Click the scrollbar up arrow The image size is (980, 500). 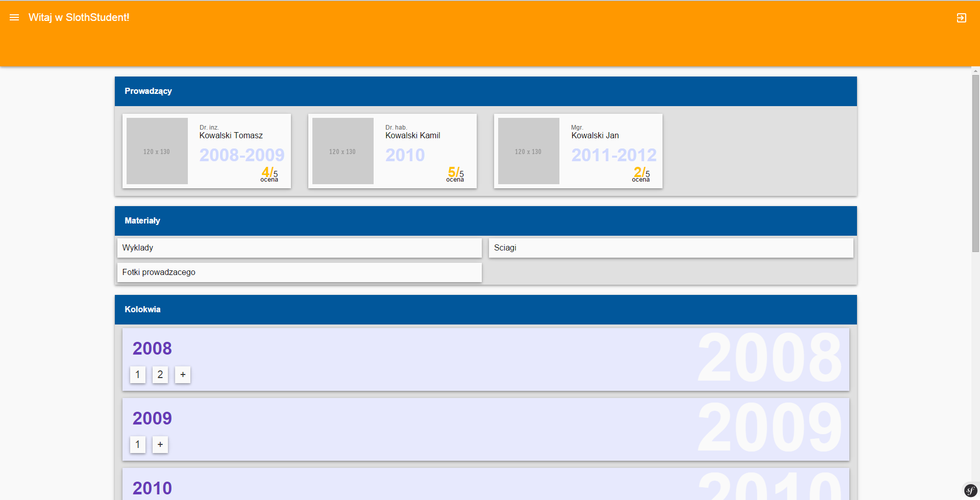[x=975, y=71]
